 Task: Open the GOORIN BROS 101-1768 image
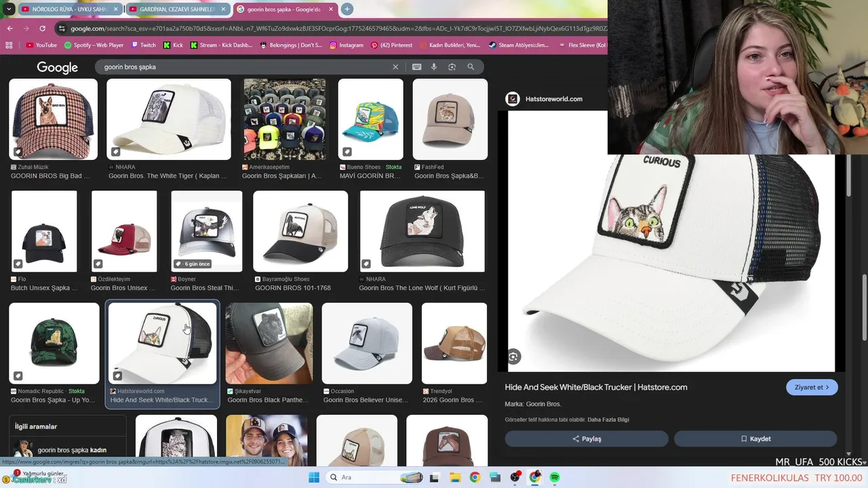[300, 231]
